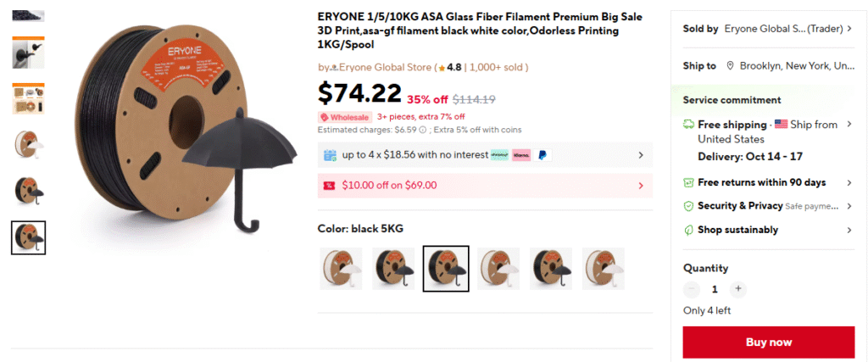Click the Free shipping truck icon

point(688,125)
